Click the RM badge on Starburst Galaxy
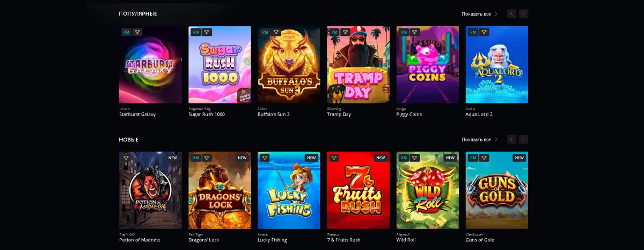Viewport: 644px width, 250px height. pyautogui.click(x=126, y=32)
